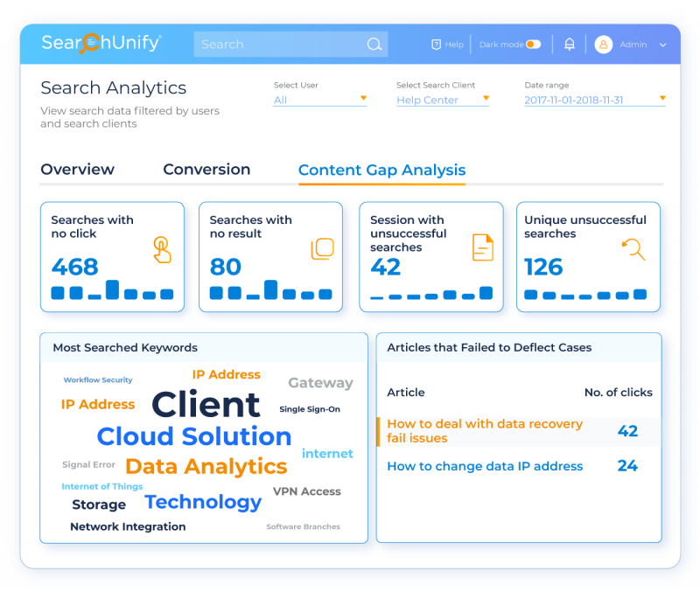Image resolution: width=700 pixels, height=592 pixels.
Task: Click the Admin label in header
Action: click(x=633, y=45)
